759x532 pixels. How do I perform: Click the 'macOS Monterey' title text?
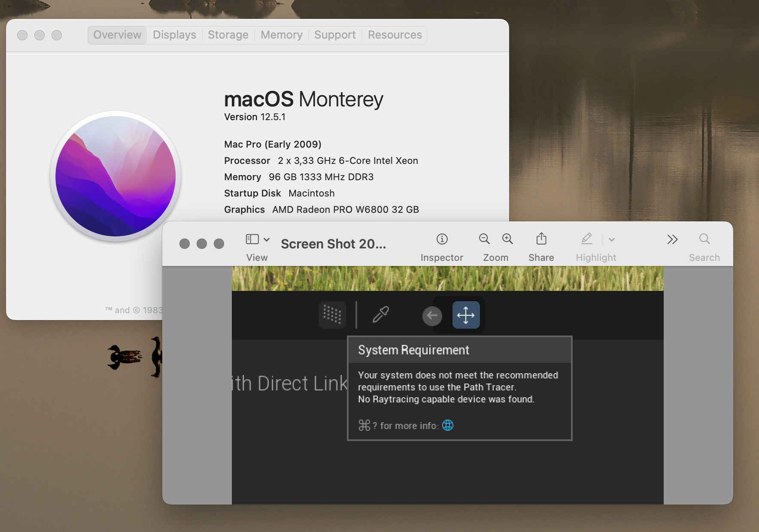click(x=304, y=100)
